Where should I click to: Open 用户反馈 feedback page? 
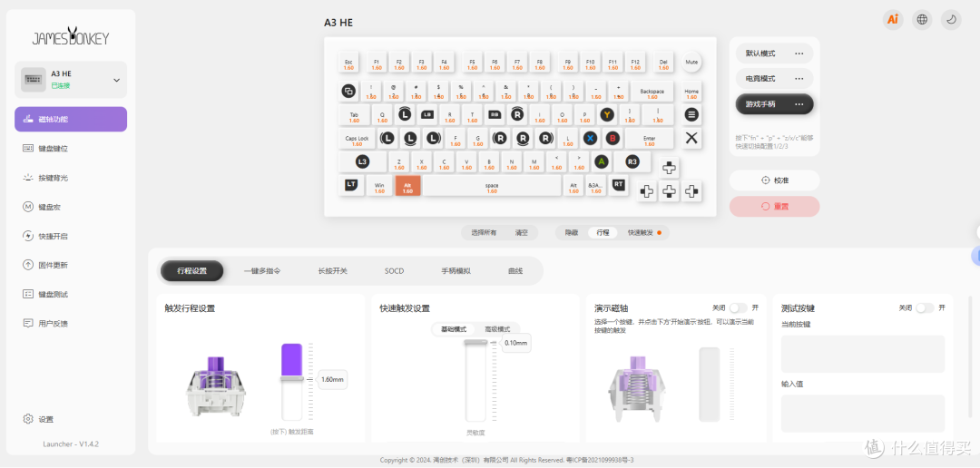(x=71, y=324)
